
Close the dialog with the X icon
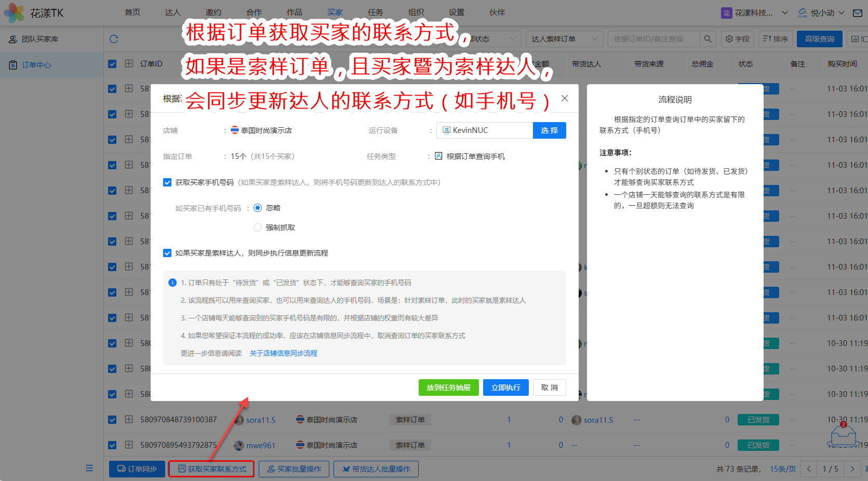tap(565, 98)
